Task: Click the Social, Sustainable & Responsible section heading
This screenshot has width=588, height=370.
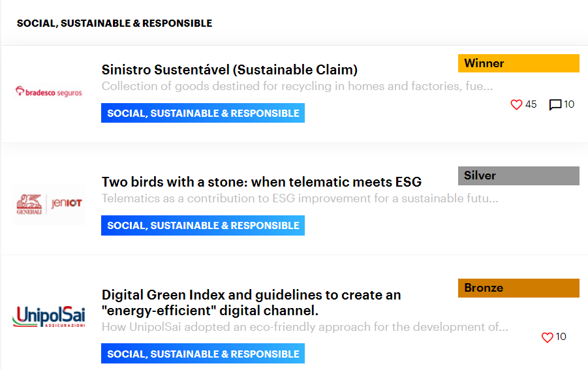Action: pyautogui.click(x=114, y=23)
